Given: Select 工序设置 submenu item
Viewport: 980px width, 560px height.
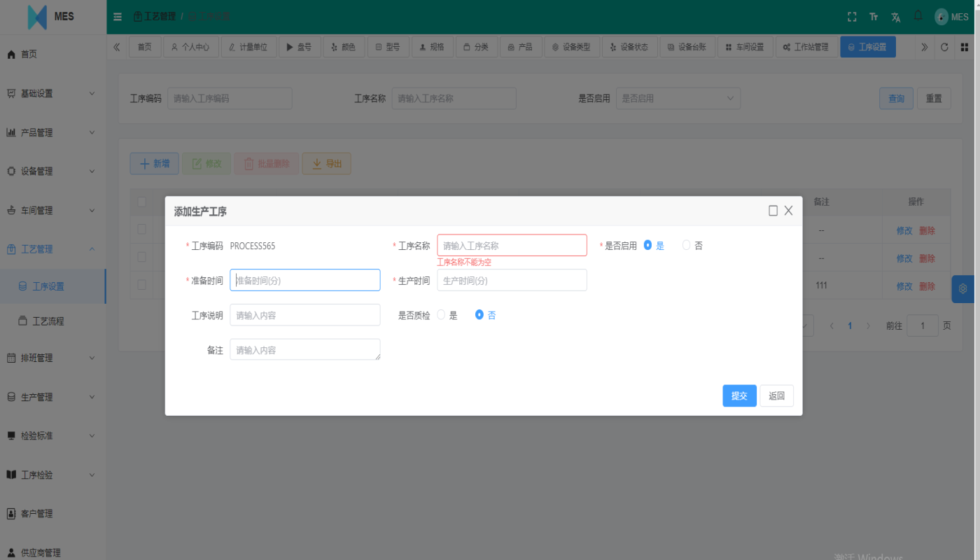Looking at the screenshot, I should [53, 286].
